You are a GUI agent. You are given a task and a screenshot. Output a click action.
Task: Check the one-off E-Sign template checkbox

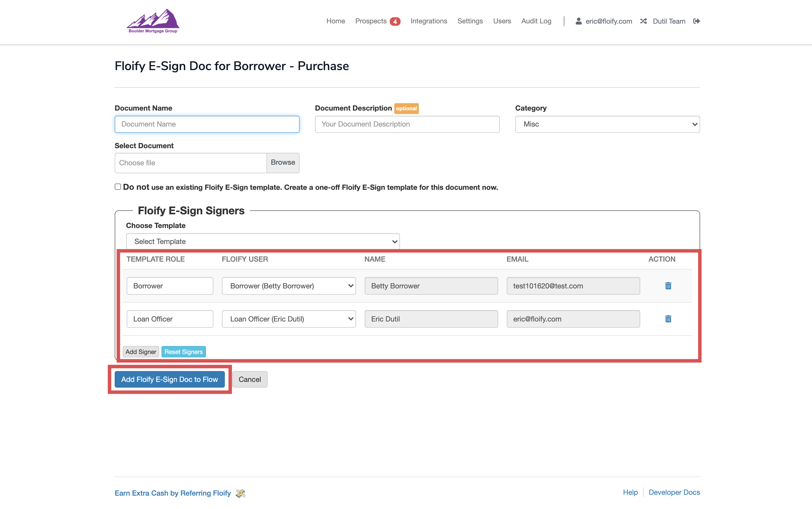118,187
